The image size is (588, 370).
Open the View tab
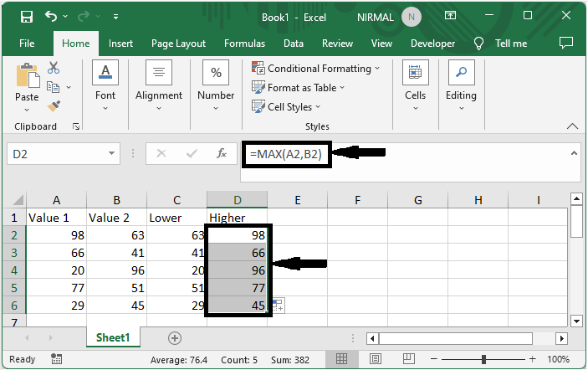[x=381, y=44]
